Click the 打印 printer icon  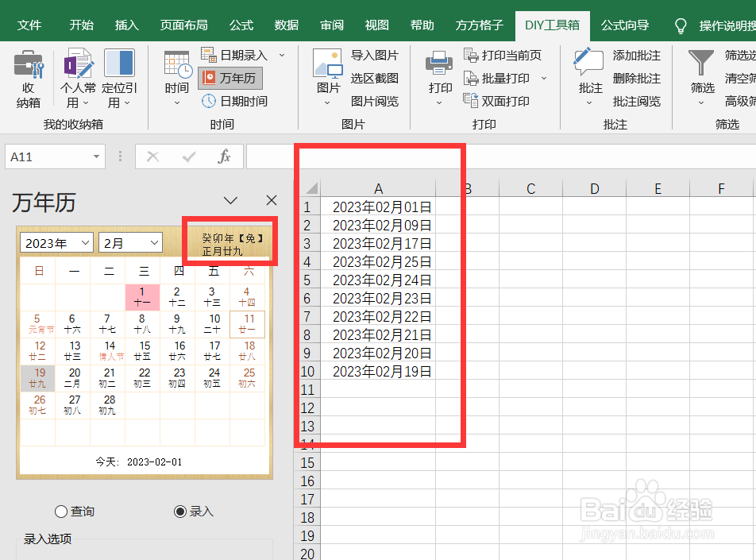pyautogui.click(x=438, y=64)
